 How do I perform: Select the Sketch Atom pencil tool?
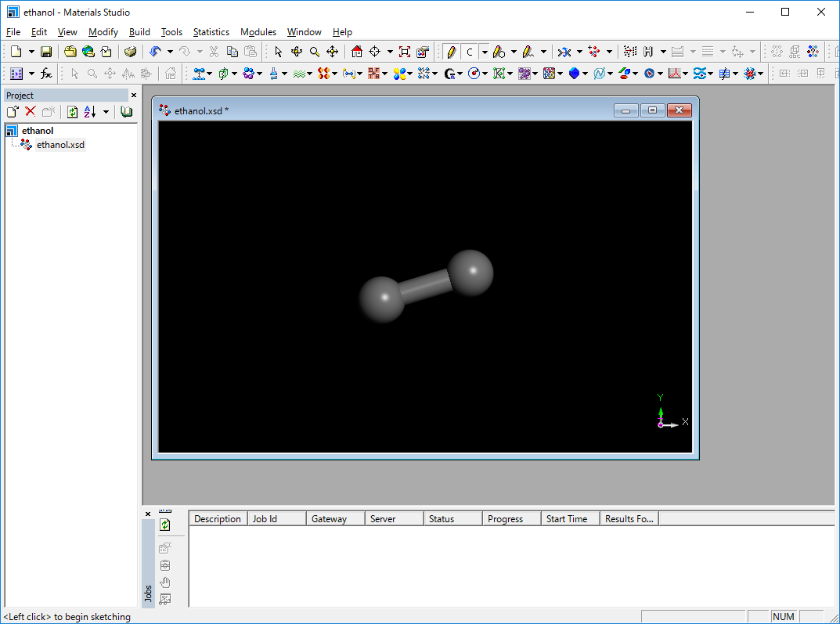451,52
